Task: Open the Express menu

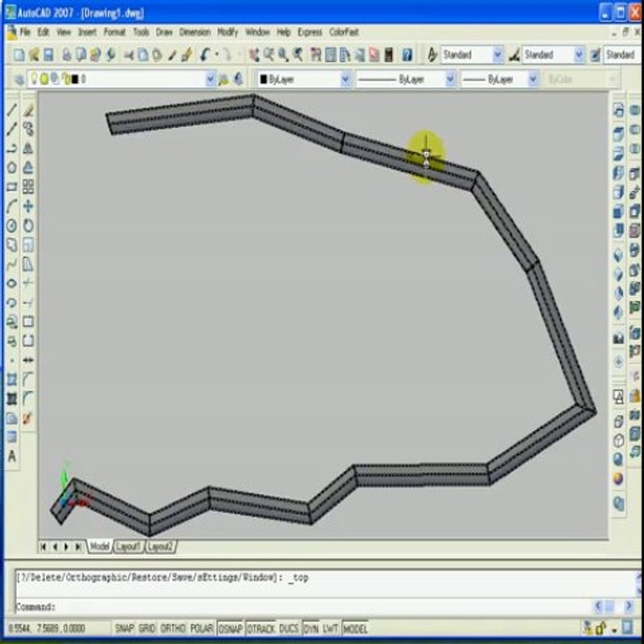Action: tap(309, 32)
